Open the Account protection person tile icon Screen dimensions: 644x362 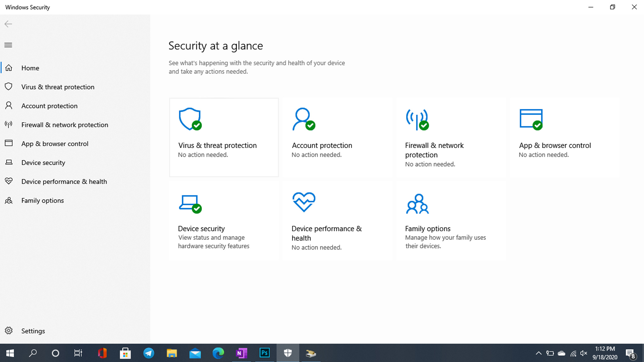tap(303, 119)
